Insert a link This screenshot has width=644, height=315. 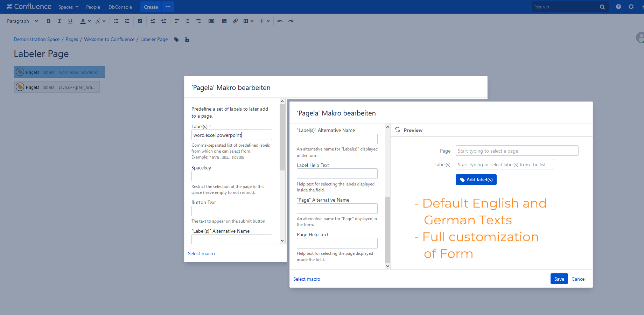(235, 21)
